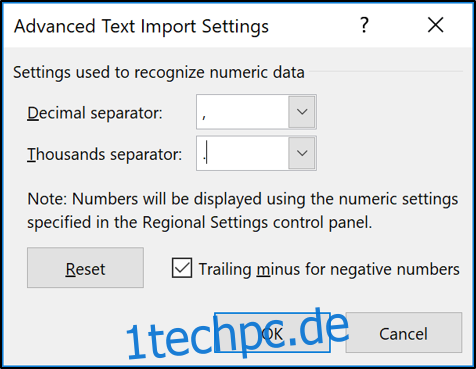The width and height of the screenshot is (476, 369).
Task: Expand the Decimal separator dropdown arrow
Action: [302, 112]
